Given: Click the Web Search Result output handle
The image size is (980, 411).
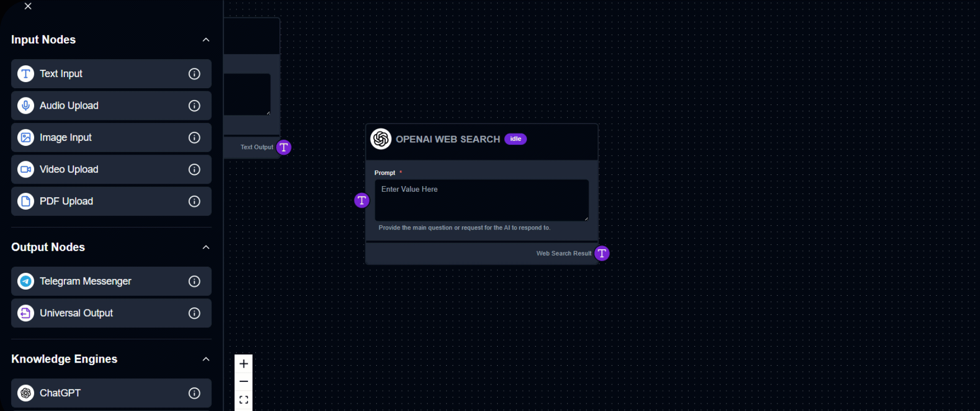Looking at the screenshot, I should [602, 253].
